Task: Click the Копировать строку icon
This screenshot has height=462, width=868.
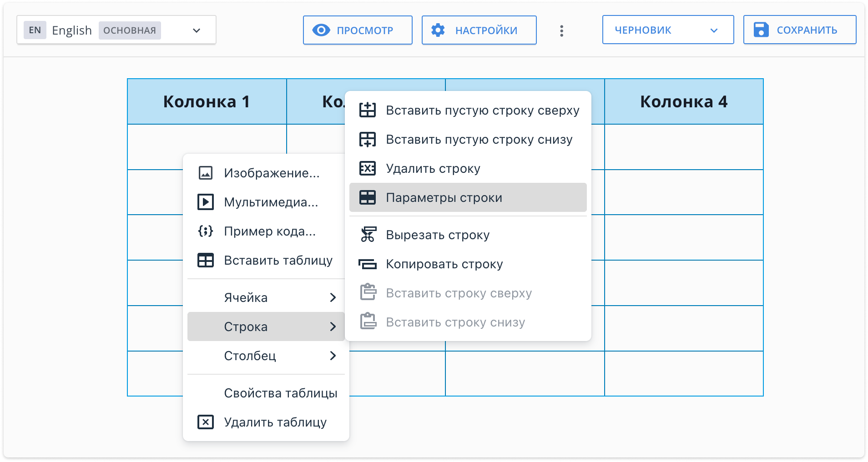Action: [368, 264]
